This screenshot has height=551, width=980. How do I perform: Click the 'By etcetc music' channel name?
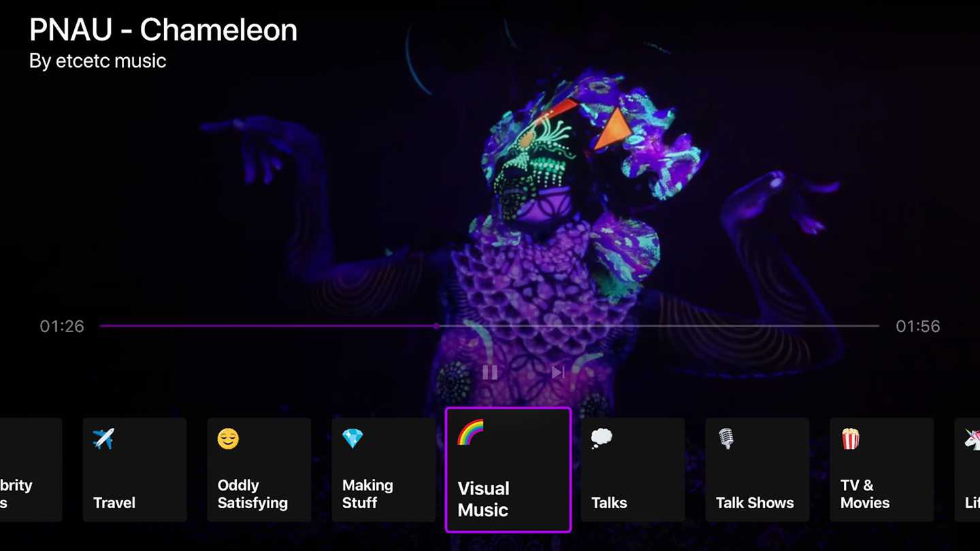[98, 61]
